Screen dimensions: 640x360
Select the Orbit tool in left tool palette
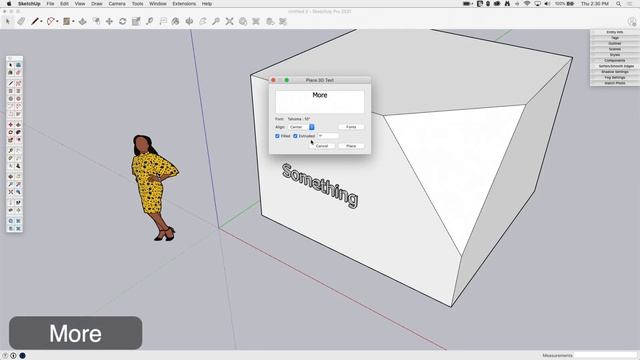(11, 177)
